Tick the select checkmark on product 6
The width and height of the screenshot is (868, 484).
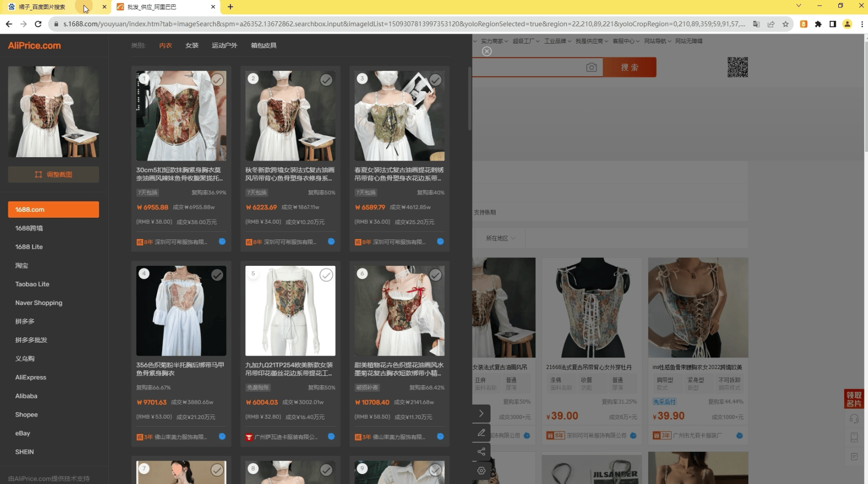[435, 275]
